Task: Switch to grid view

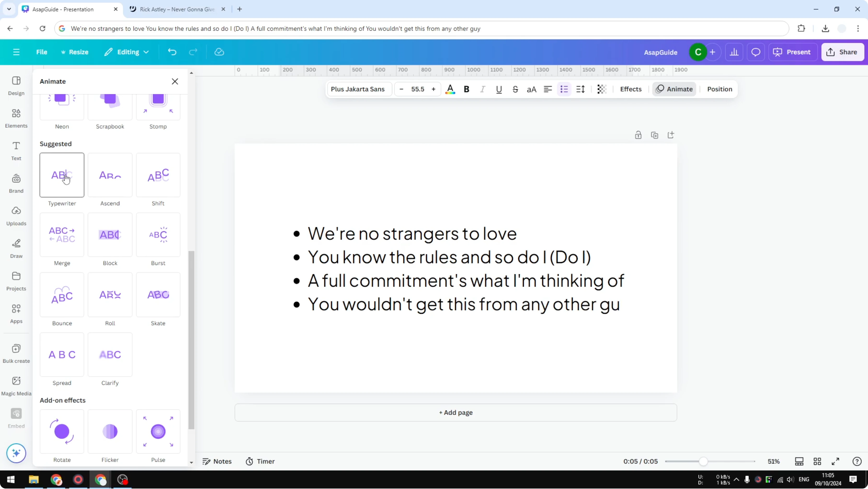Action: [x=817, y=461]
